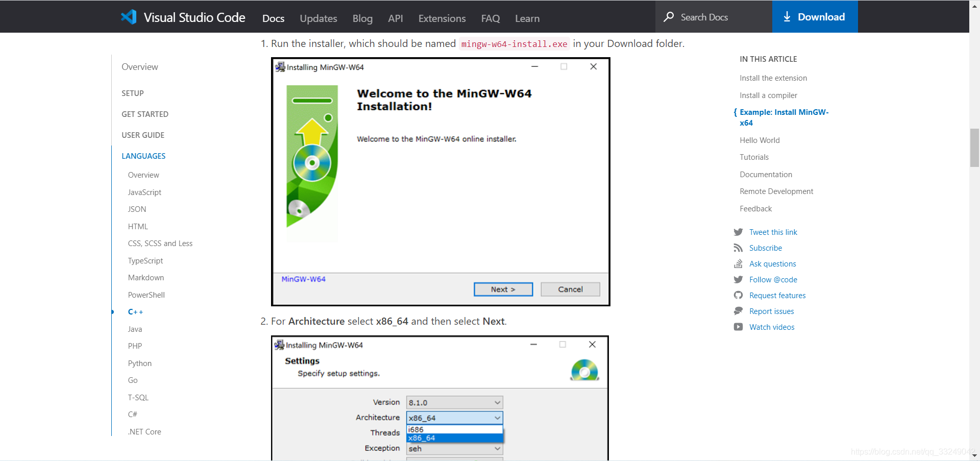The width and height of the screenshot is (980, 461).
Task: Click the Follow @code link
Action: pyautogui.click(x=773, y=280)
